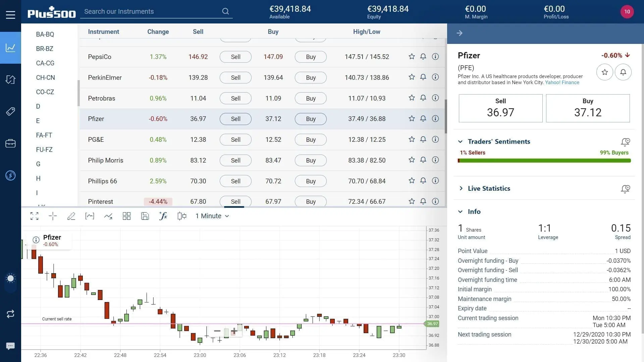The height and width of the screenshot is (362, 644).
Task: Click the search magnifier icon
Action: [225, 11]
